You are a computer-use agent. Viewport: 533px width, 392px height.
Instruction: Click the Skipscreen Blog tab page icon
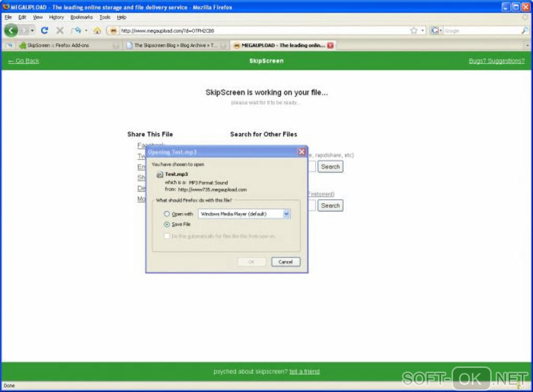pos(129,45)
